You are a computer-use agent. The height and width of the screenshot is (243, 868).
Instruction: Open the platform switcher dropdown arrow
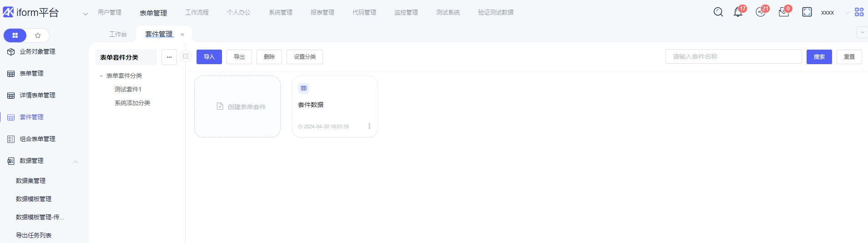[85, 14]
